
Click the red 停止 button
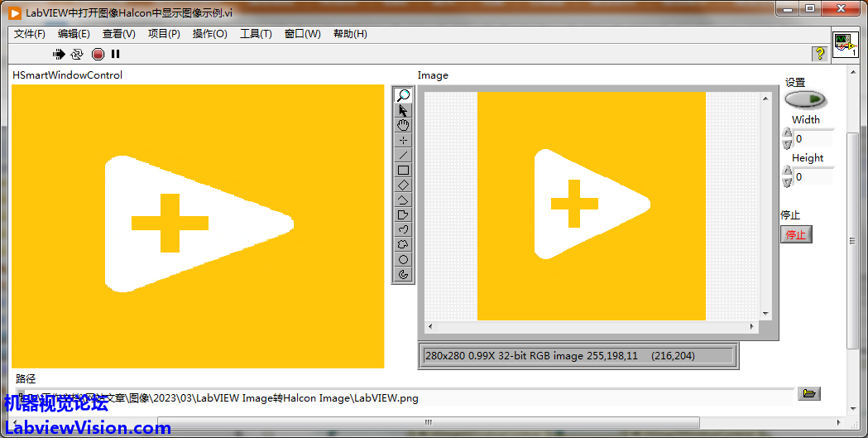(796, 234)
